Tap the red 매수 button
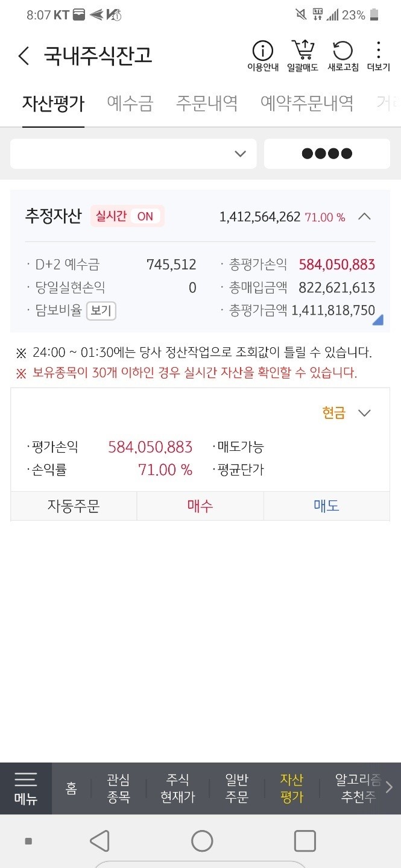Image resolution: width=401 pixels, height=868 pixels. tap(200, 506)
